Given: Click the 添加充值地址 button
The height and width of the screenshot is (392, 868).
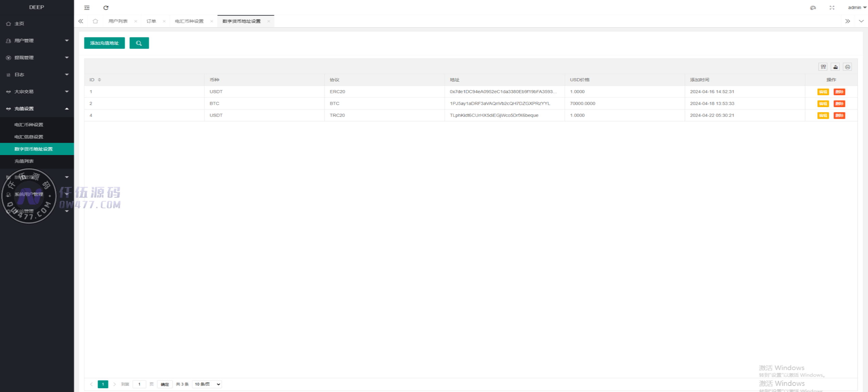Looking at the screenshot, I should (104, 43).
